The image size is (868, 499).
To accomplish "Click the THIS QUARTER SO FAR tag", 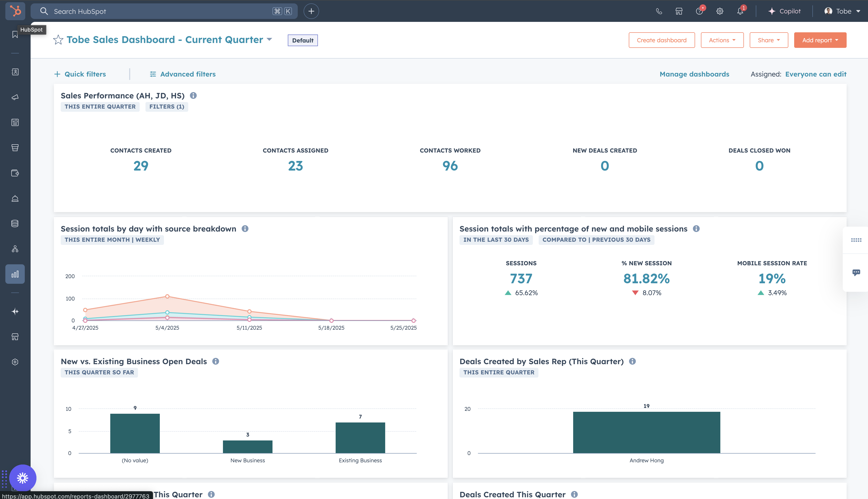I will pos(99,372).
